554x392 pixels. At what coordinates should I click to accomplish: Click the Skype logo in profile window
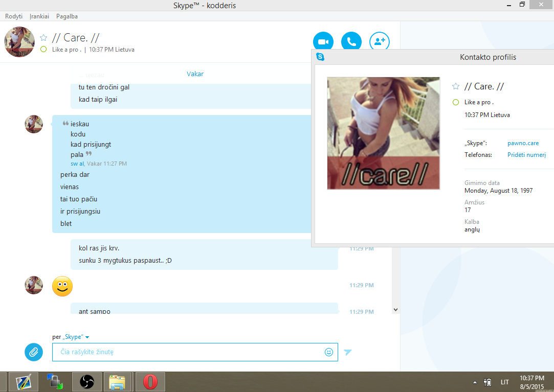coord(320,57)
